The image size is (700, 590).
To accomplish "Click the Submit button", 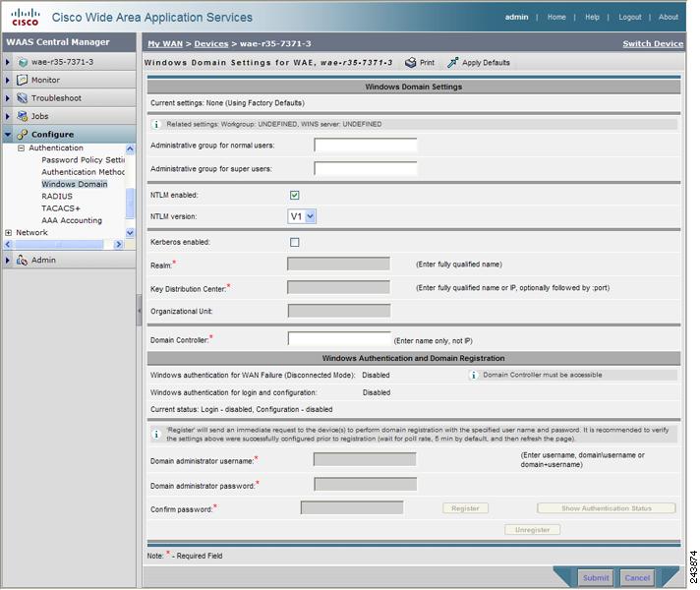I will pos(596,578).
